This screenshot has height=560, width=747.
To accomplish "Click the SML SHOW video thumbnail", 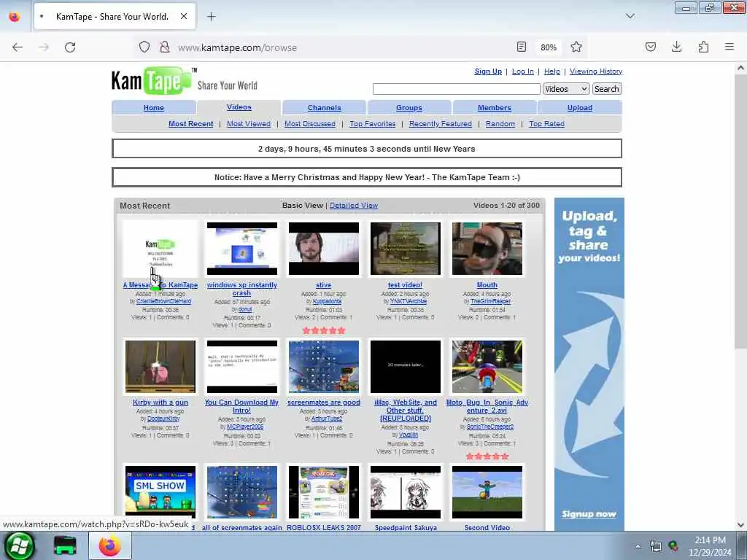I will click(x=160, y=492).
